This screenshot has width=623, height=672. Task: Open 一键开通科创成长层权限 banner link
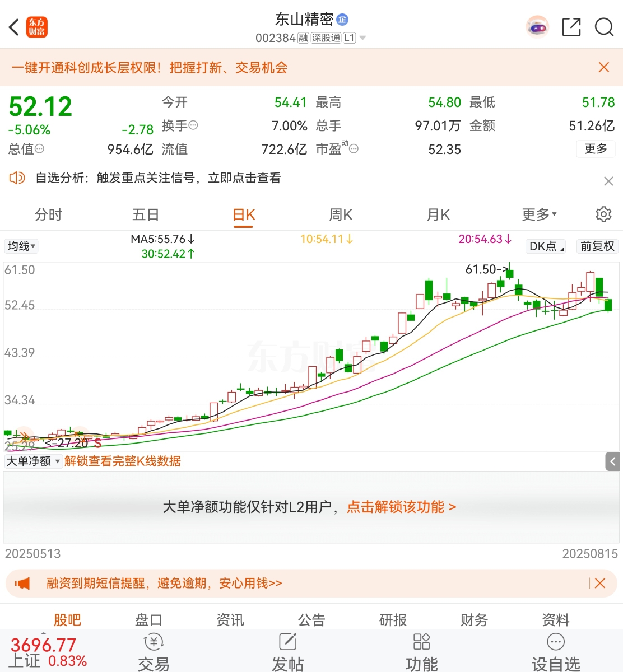point(150,68)
